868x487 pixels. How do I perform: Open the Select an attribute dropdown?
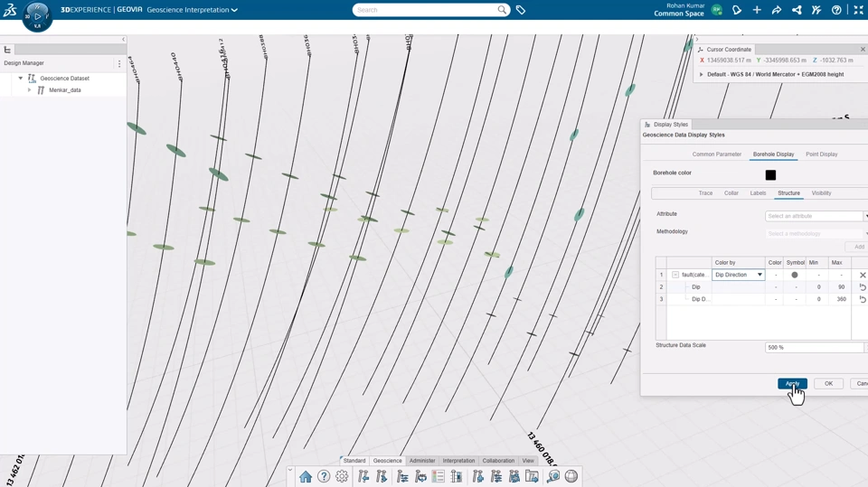[815, 216]
